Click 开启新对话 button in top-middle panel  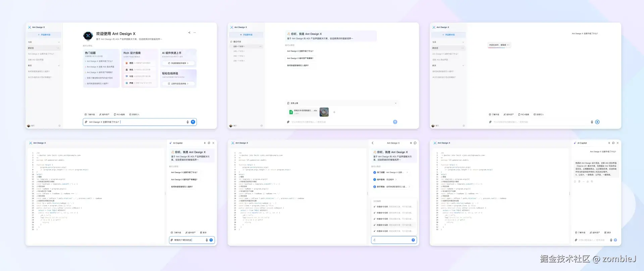coord(246,35)
